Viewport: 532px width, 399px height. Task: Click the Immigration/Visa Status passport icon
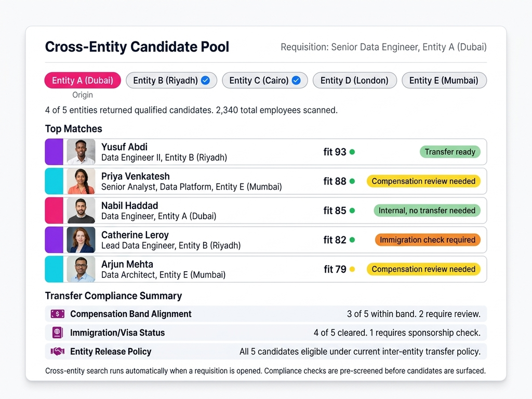(x=57, y=332)
